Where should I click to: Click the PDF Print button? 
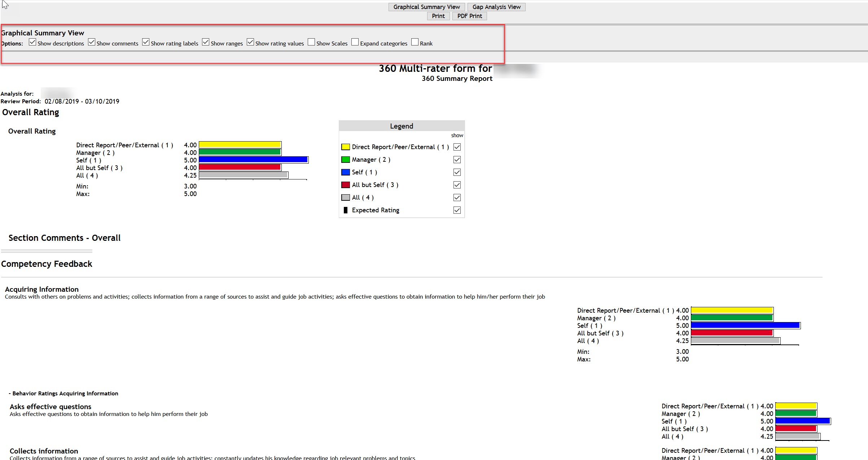pos(470,16)
